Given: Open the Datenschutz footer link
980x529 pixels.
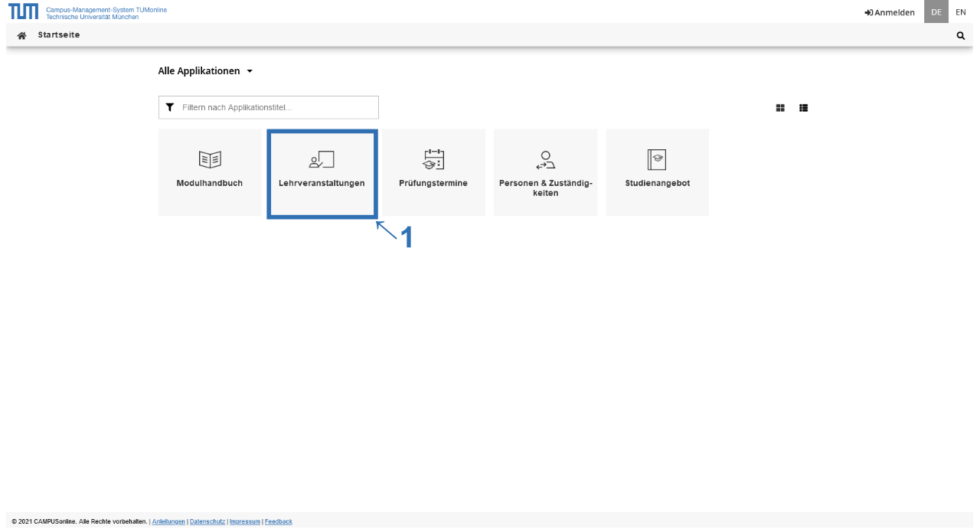Looking at the screenshot, I should tap(207, 521).
